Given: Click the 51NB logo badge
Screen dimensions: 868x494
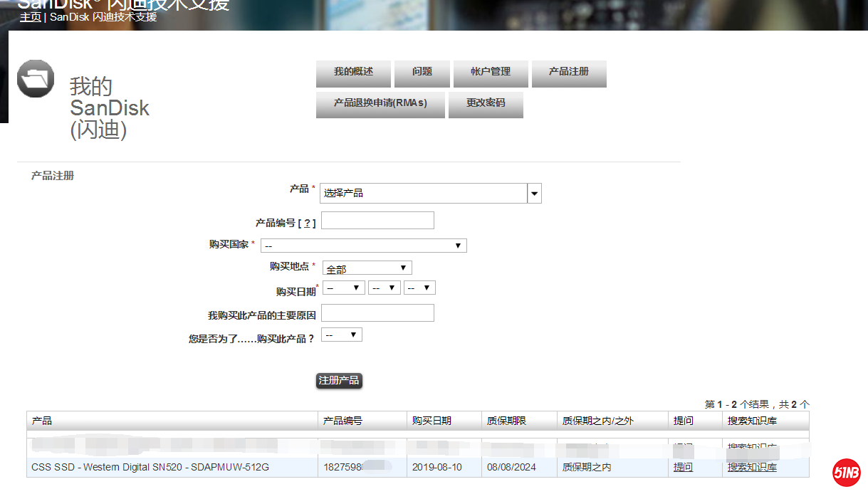Looking at the screenshot, I should (x=847, y=472).
